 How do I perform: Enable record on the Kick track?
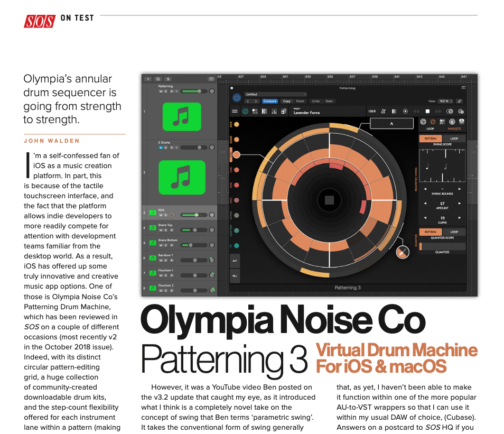[171, 215]
